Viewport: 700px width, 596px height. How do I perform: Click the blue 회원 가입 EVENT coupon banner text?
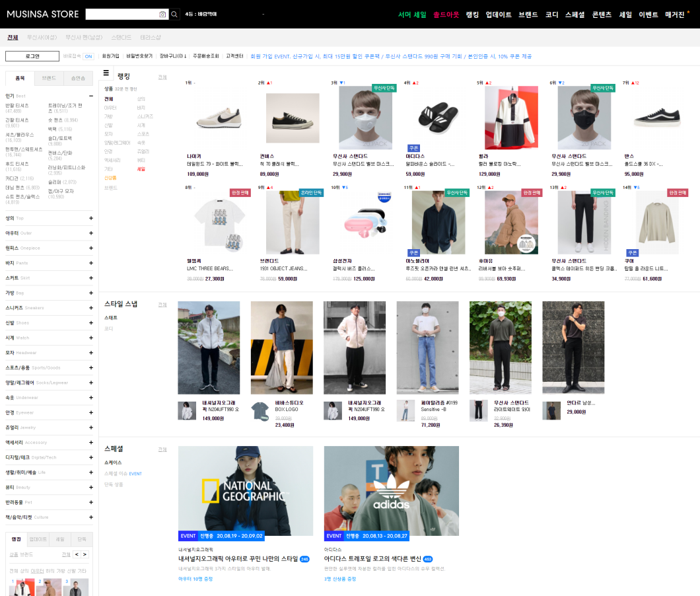391,56
